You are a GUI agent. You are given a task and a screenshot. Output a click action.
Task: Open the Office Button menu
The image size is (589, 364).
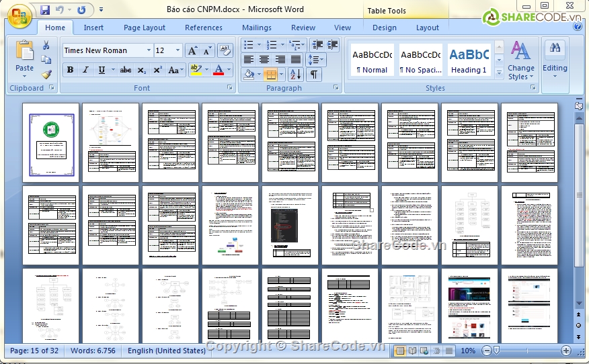[19, 15]
